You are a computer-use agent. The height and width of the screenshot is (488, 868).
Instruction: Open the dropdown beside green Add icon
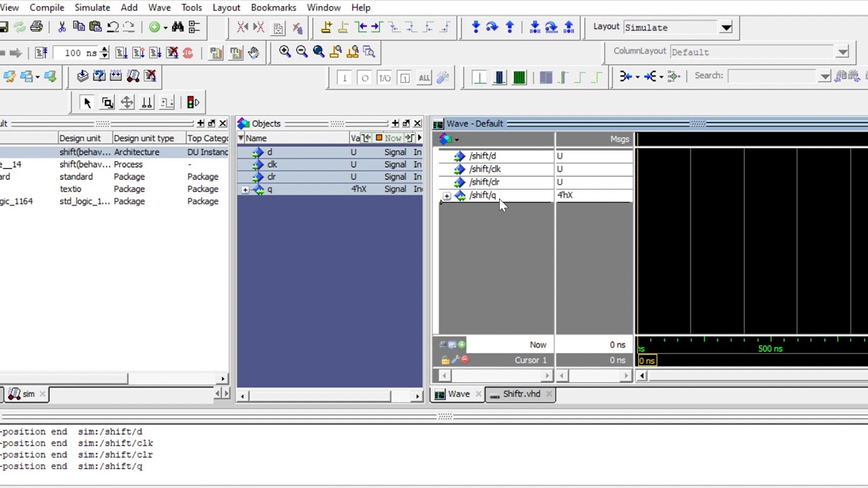pos(166,28)
